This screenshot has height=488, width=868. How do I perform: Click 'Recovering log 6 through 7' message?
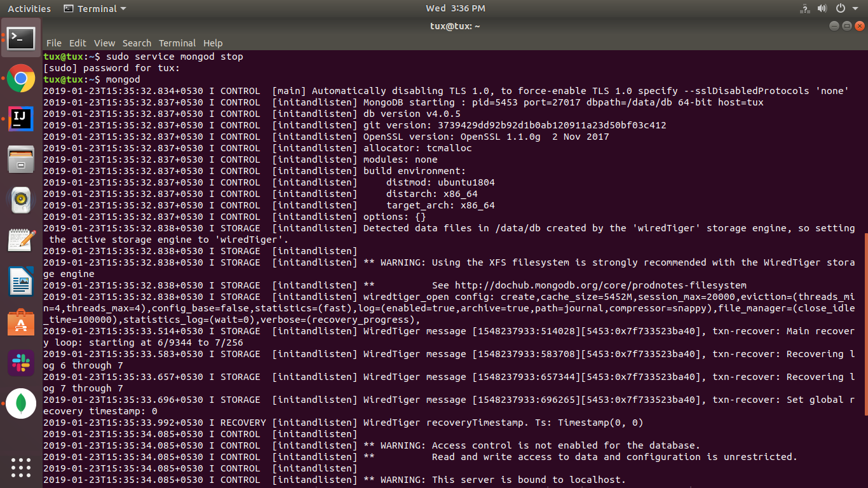449,360
